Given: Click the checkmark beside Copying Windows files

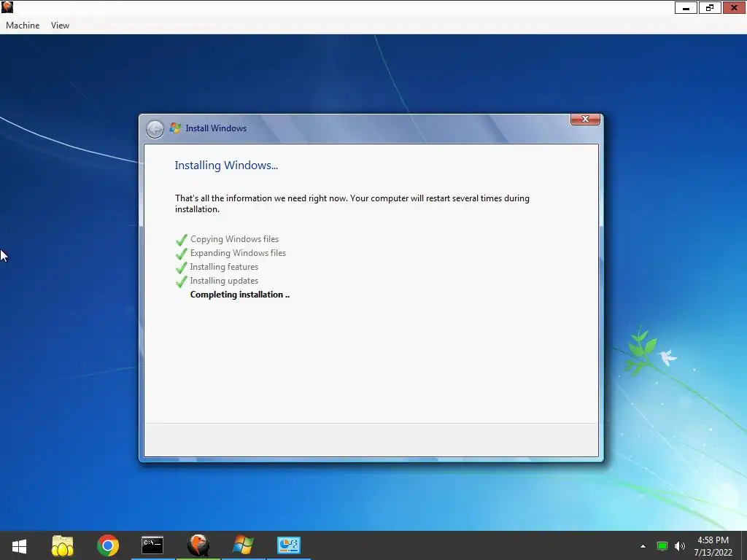Looking at the screenshot, I should pyautogui.click(x=181, y=239).
